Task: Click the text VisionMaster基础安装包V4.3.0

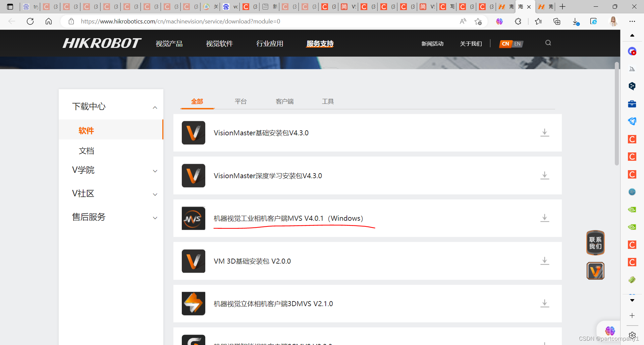Action: click(x=261, y=133)
